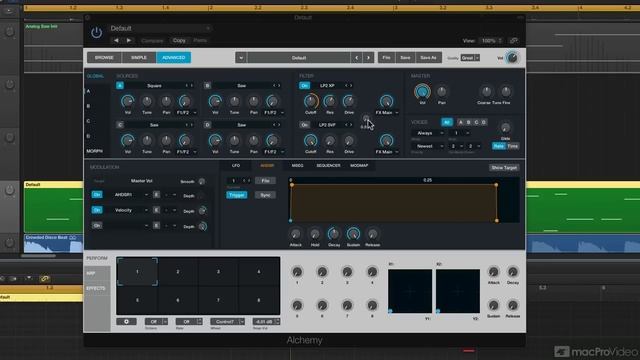The height and width of the screenshot is (360, 640).
Task: Adjust Source B Vol knob
Action: (x=215, y=101)
